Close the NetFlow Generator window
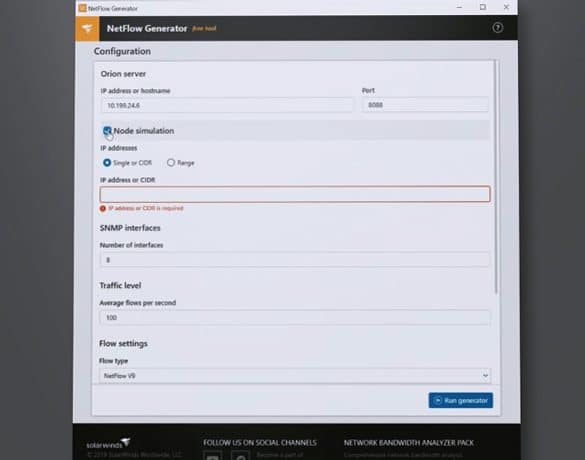Viewport: 585px width, 460px height. click(x=506, y=7)
